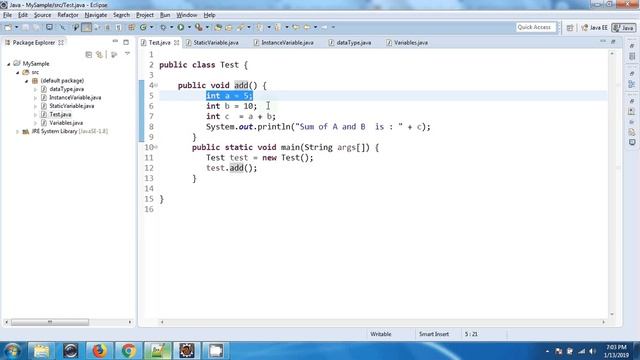Click the Debug bug icon
640x360 pixels.
(x=163, y=27)
